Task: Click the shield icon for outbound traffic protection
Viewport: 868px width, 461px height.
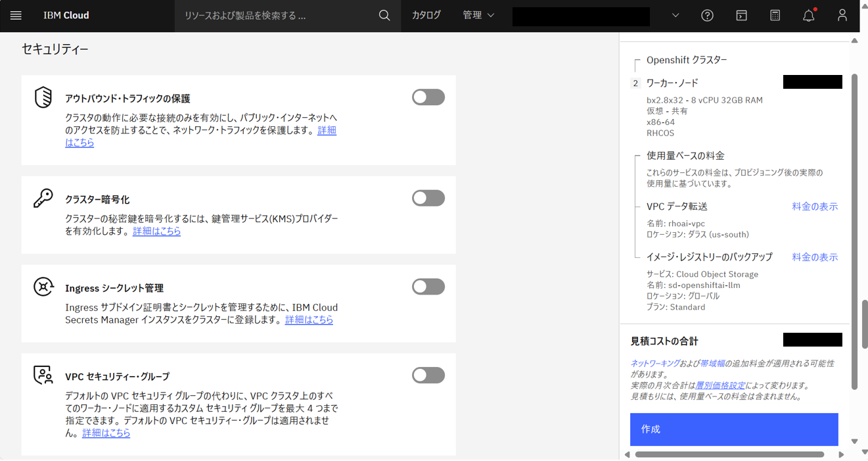Action: [x=43, y=97]
